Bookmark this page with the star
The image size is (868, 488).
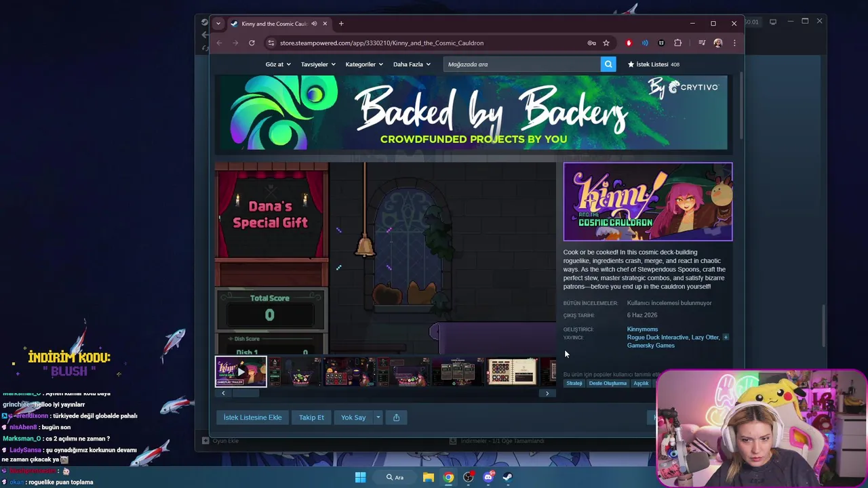(606, 43)
